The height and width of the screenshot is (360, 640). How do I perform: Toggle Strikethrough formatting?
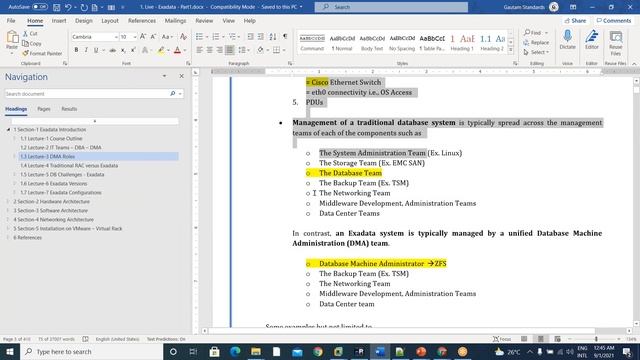113,50
